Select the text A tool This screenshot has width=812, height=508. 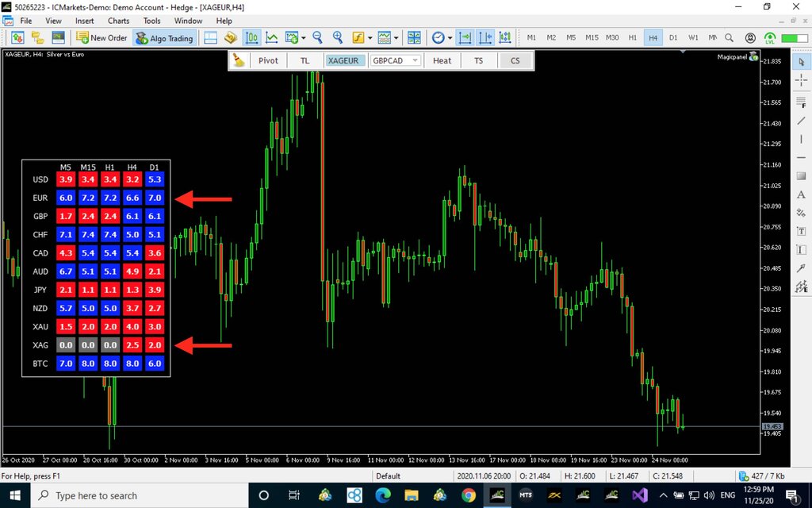pyautogui.click(x=801, y=194)
